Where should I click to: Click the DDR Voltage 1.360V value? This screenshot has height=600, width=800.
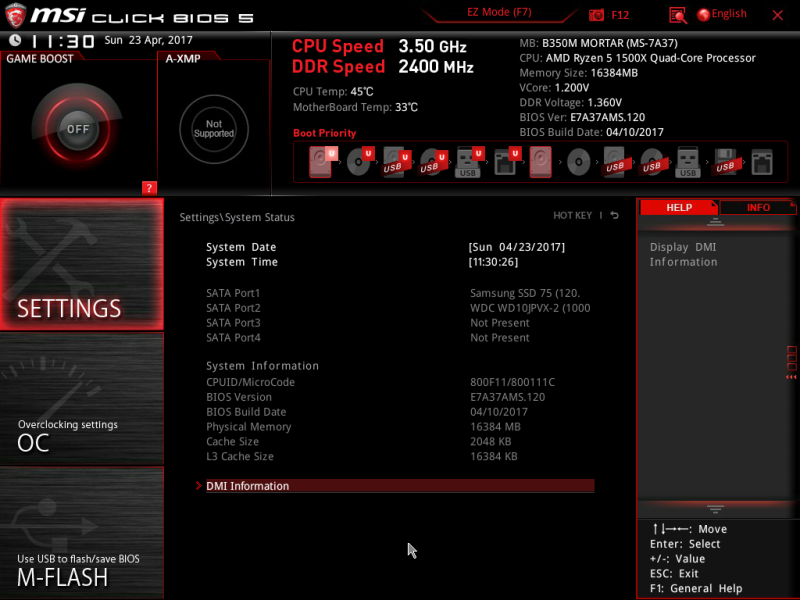click(605, 103)
